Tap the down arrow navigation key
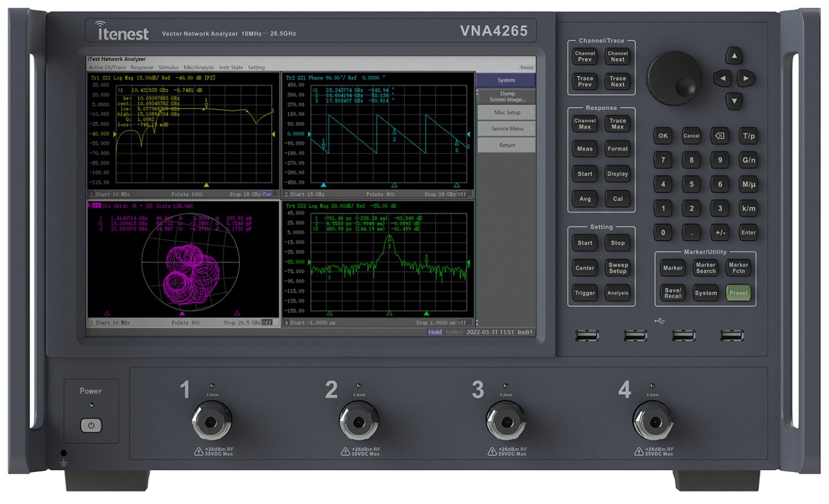 click(734, 100)
